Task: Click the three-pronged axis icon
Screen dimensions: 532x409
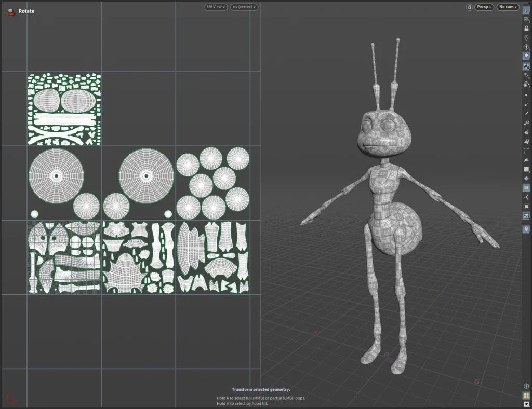Action: [526, 197]
